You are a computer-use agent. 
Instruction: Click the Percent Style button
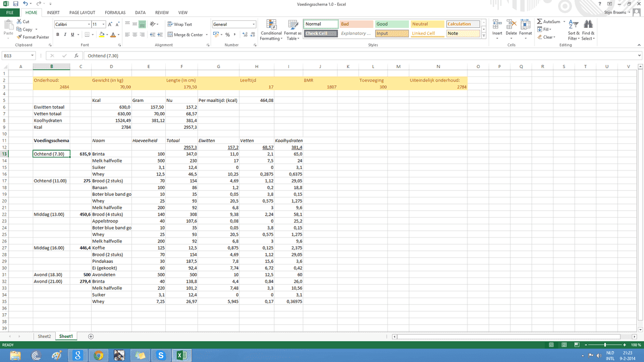coord(228,35)
